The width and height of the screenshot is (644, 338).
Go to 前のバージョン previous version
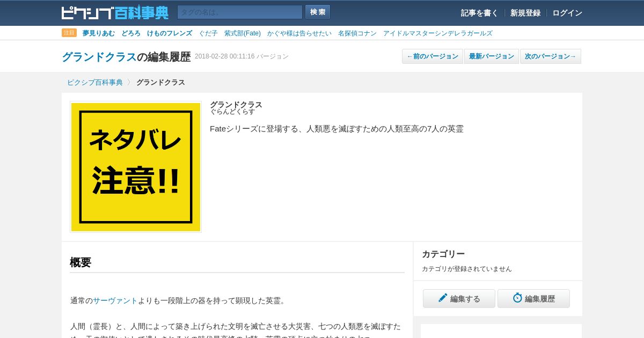pos(433,56)
